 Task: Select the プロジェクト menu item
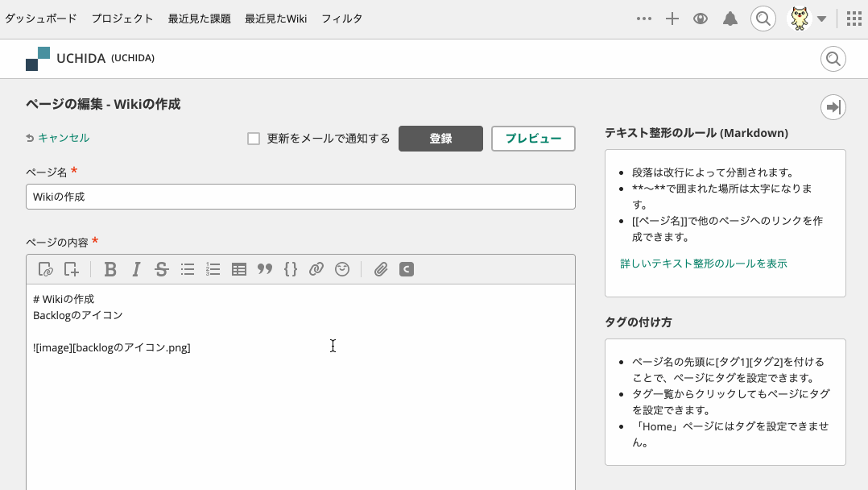point(122,19)
